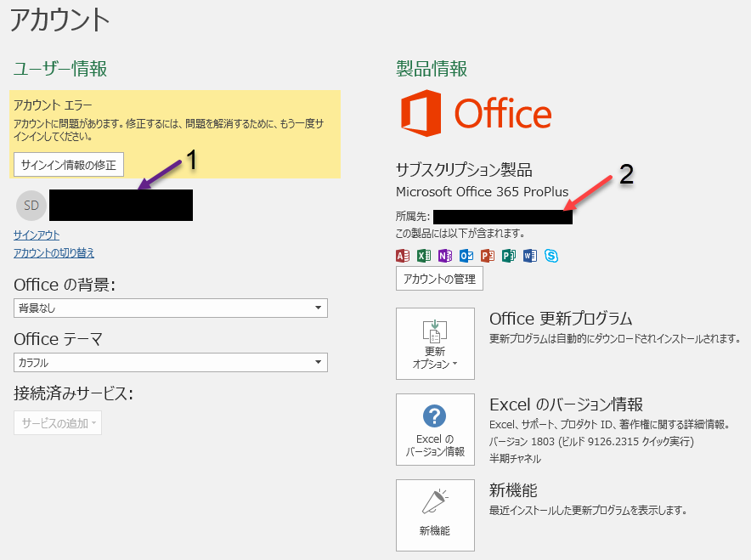Image resolution: width=751 pixels, height=560 pixels.
Task: Click the 最近インストールした更新プログラムを表示します text
Action: click(x=588, y=510)
